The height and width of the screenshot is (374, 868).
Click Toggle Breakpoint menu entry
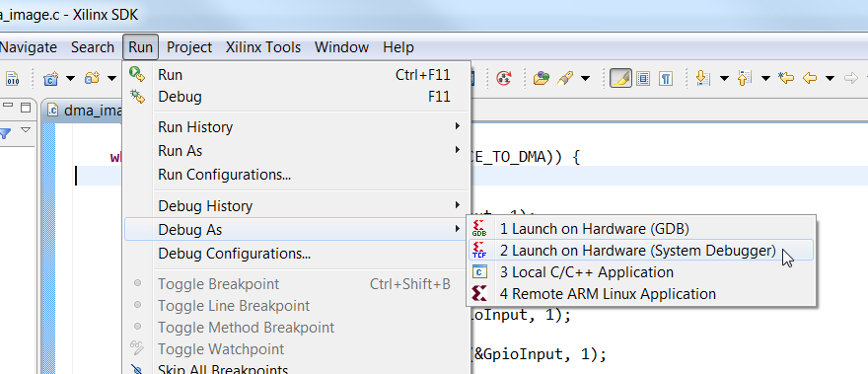pos(297,284)
